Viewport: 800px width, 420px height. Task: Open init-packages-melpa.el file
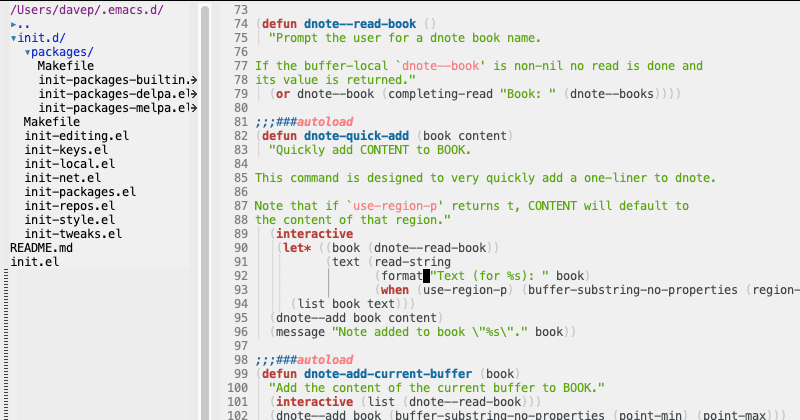(118, 108)
